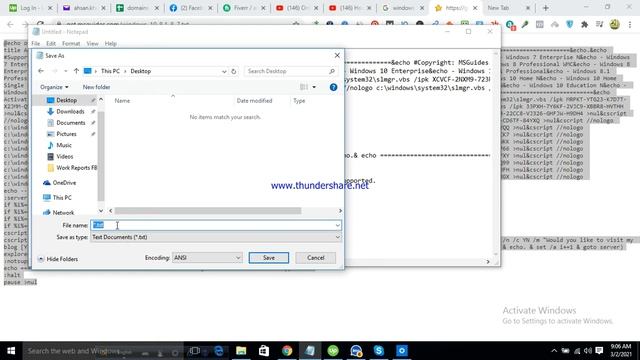Open Skype from the taskbar

click(378, 351)
